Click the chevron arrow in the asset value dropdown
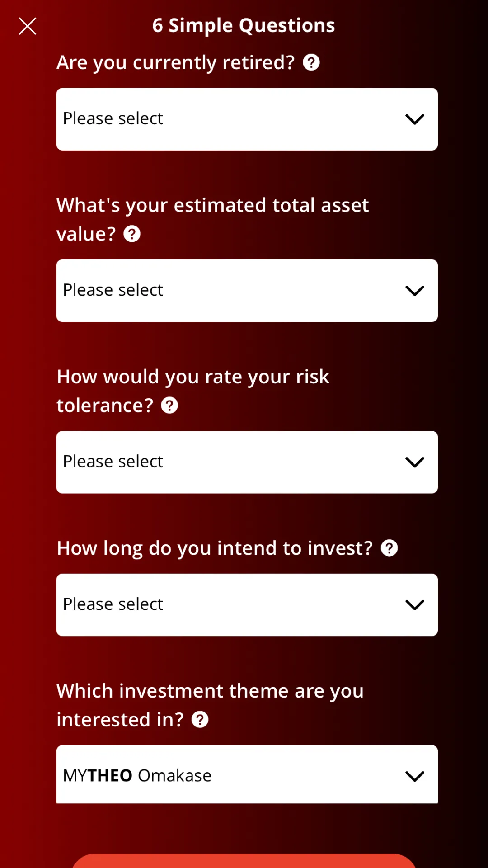Image resolution: width=488 pixels, height=868 pixels. (415, 291)
